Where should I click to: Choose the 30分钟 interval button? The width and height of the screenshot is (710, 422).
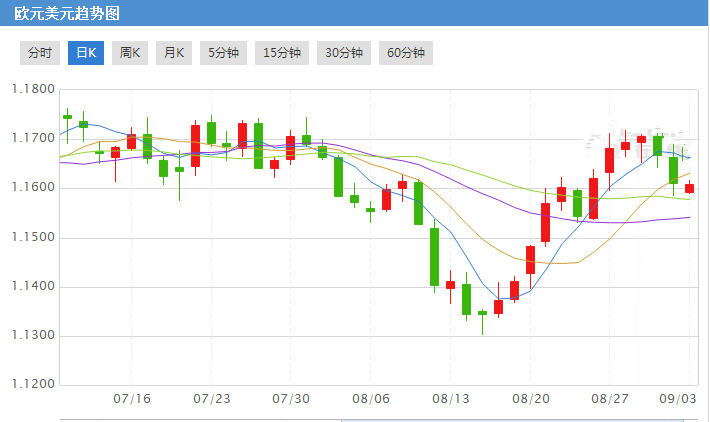coord(343,53)
